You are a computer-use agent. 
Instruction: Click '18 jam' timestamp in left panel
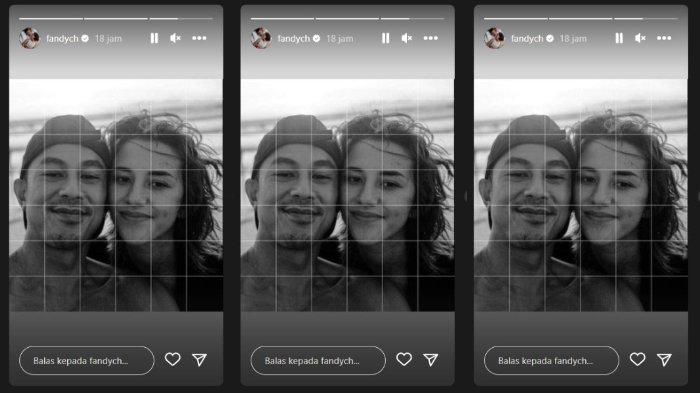[x=108, y=39]
